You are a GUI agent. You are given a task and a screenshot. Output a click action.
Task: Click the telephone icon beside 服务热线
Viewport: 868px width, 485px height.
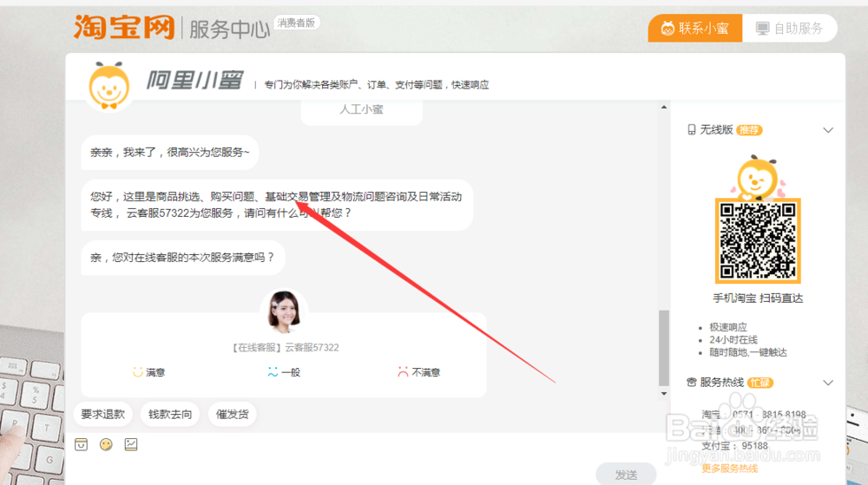coord(692,382)
